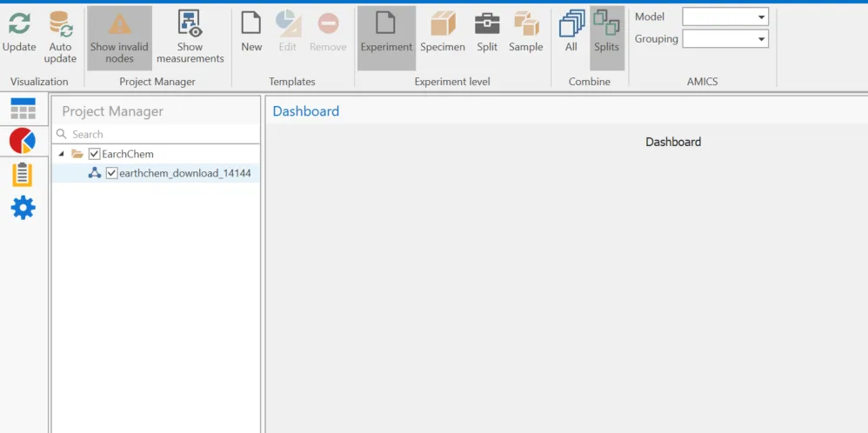Select the Sample experiment level
The width and height of the screenshot is (868, 433).
click(526, 33)
